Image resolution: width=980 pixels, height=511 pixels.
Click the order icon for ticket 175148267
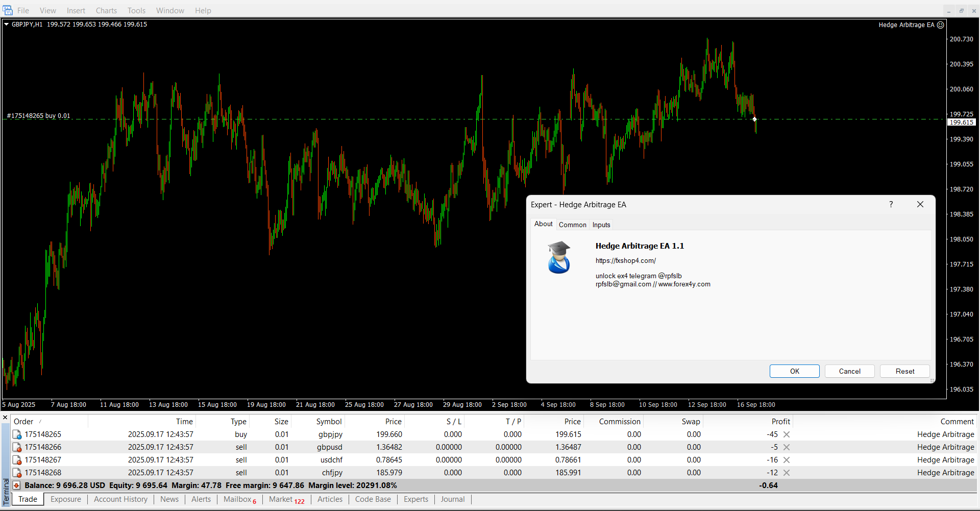point(17,460)
